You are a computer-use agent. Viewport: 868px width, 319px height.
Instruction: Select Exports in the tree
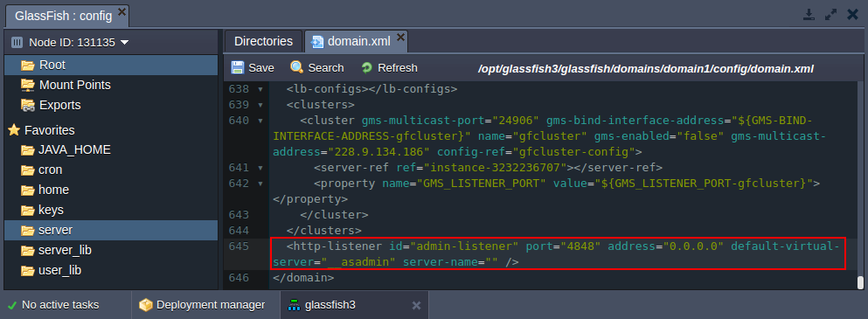[111, 105]
